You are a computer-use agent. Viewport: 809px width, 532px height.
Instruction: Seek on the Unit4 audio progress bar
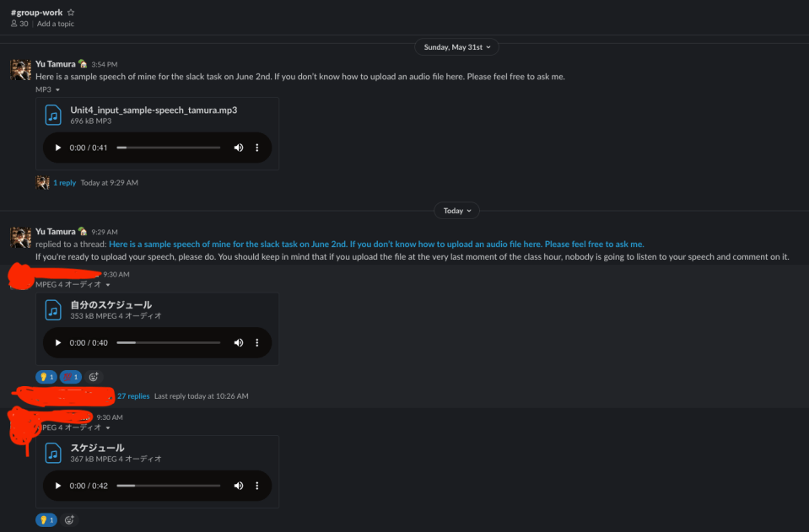[x=168, y=148]
